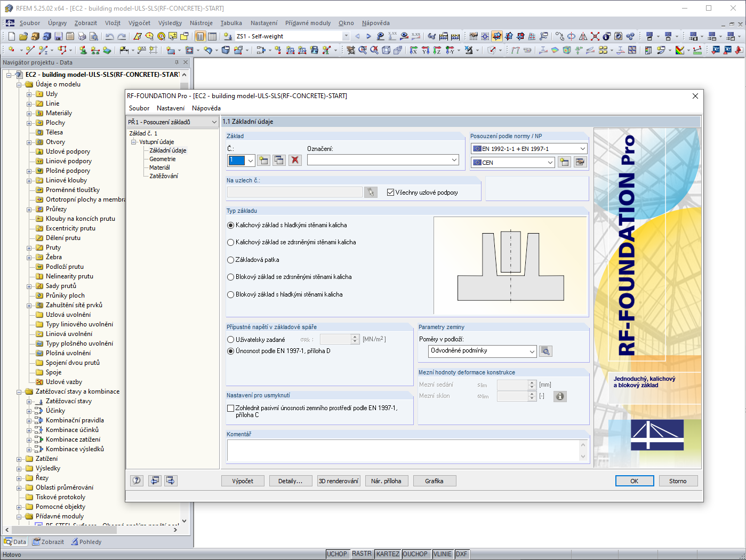Image resolution: width=746 pixels, height=560 pixels.
Task: Open the 'Výpočet' menu in RFEM menu bar
Action: [x=139, y=23]
